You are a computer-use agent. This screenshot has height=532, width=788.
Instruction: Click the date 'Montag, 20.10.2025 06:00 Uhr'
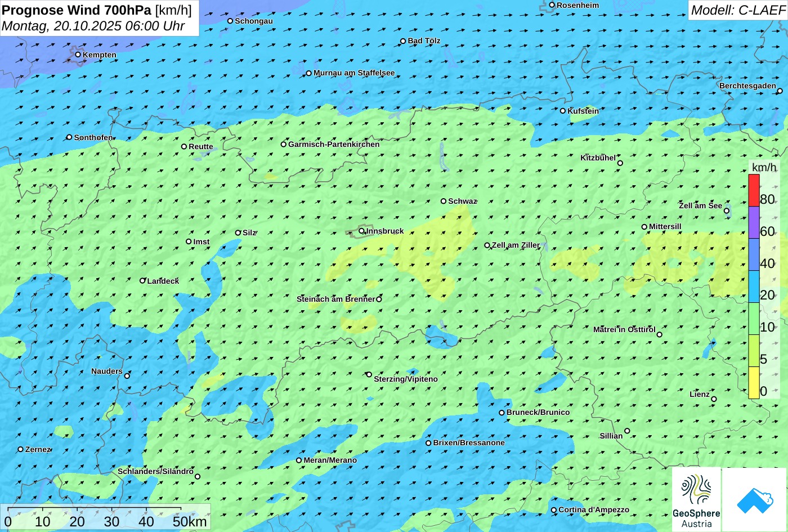(93, 26)
